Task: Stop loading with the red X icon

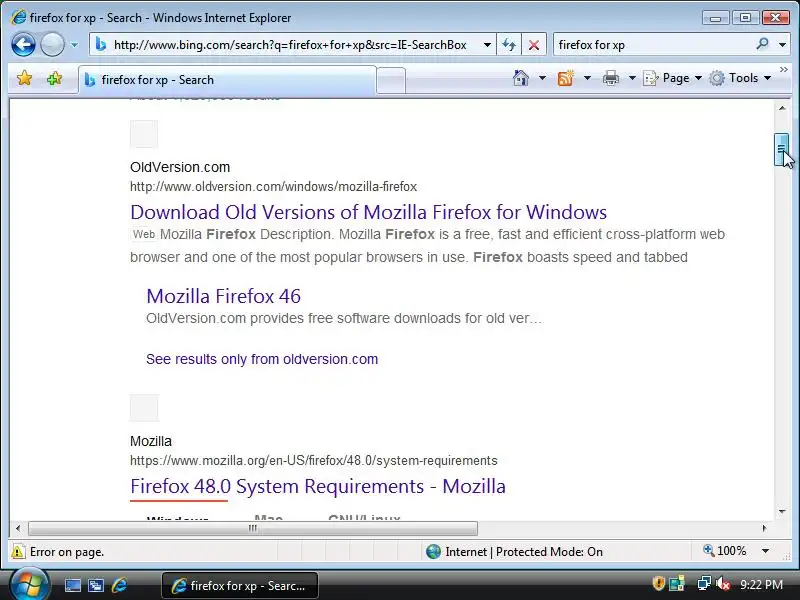Action: click(x=534, y=45)
